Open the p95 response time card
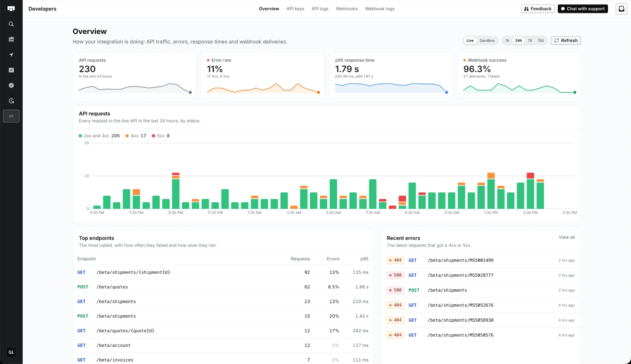 click(x=391, y=75)
